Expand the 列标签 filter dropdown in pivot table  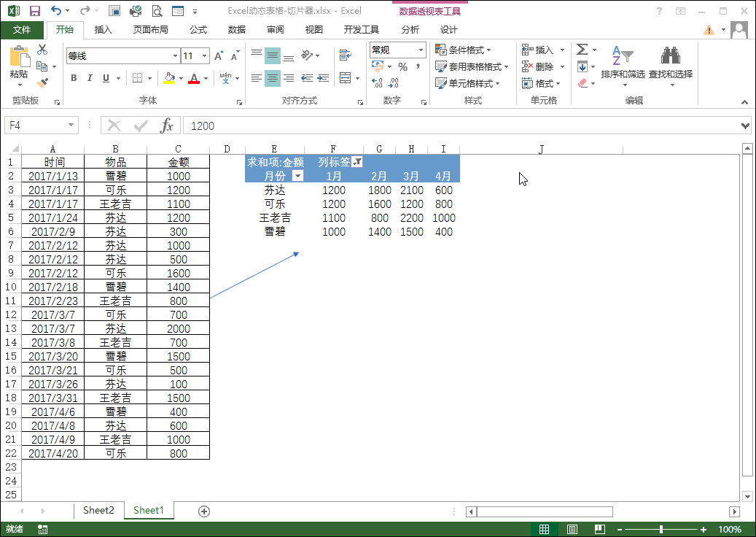click(356, 163)
